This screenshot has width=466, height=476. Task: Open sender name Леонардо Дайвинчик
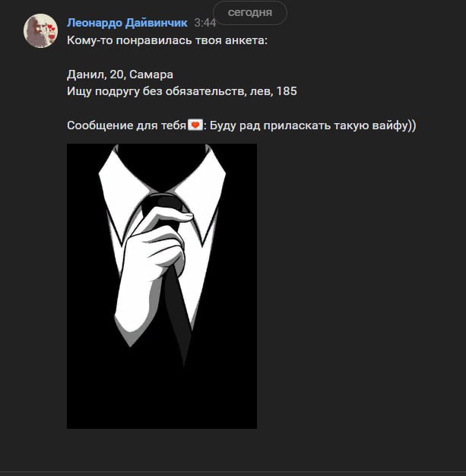[x=127, y=23]
